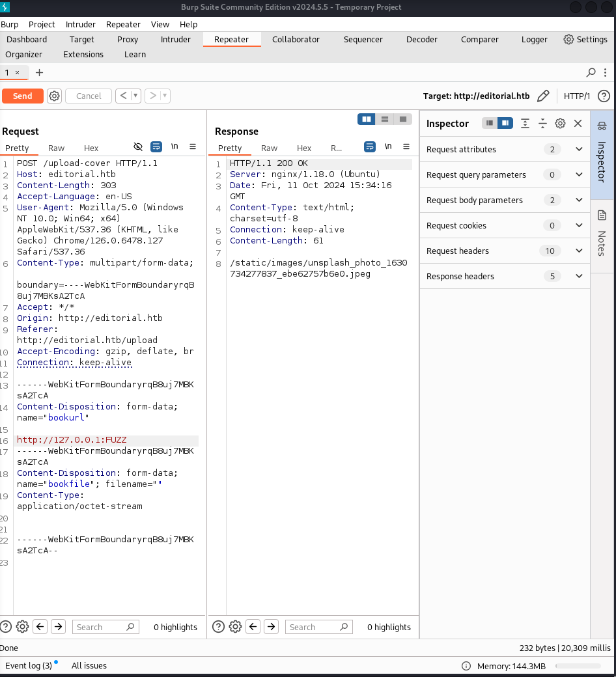Open response editor hamburger menu

(x=406, y=147)
